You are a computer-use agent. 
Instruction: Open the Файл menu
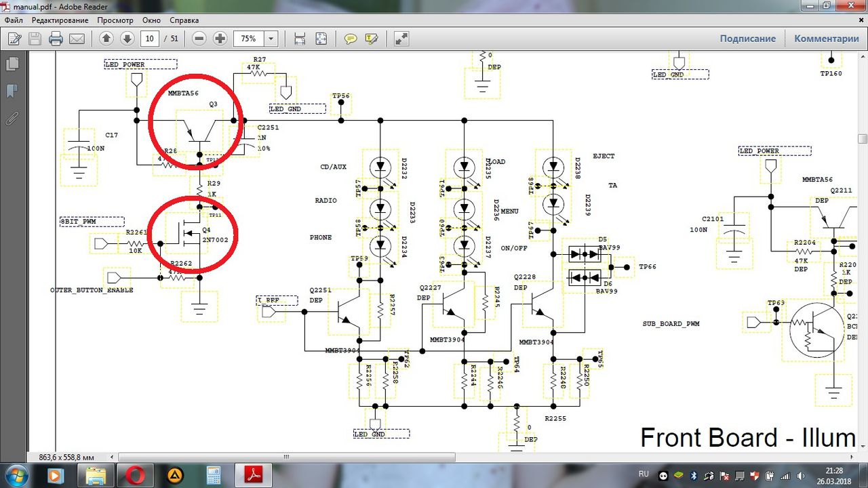pos(14,20)
